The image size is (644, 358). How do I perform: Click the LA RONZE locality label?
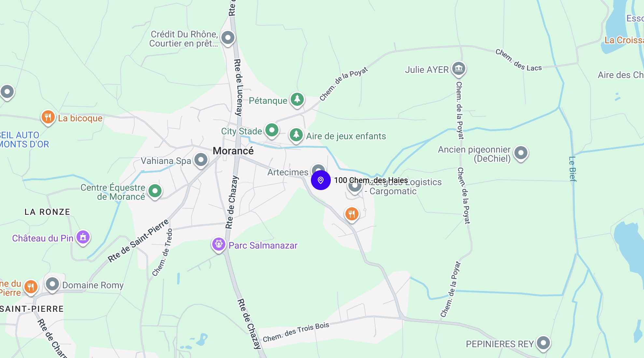48,212
